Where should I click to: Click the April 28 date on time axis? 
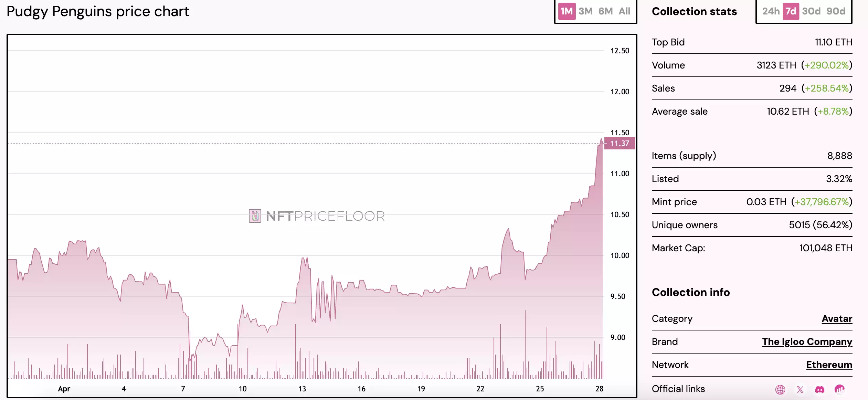[599, 389]
